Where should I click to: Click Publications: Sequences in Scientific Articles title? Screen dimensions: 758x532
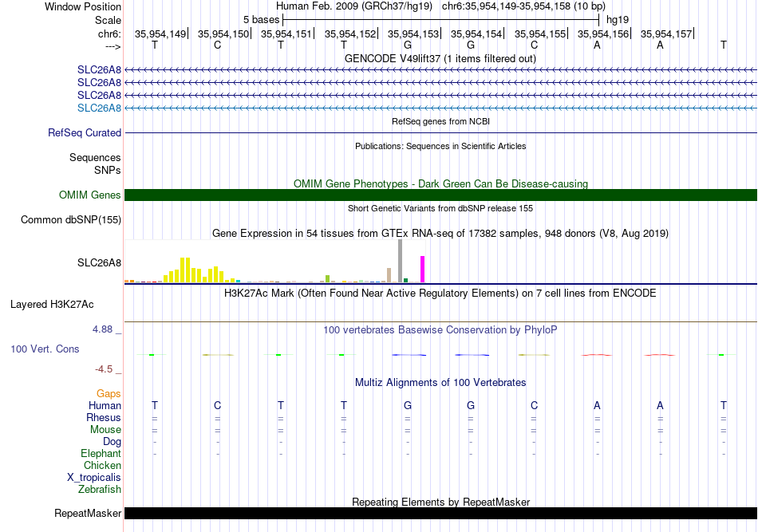tap(440, 146)
